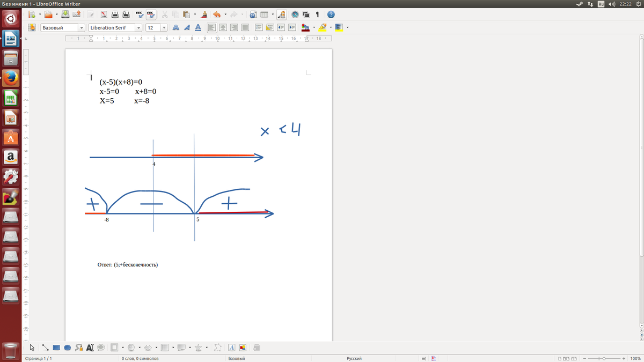Open the paragraph style dropdown showing Базовый
Screen dimensions: 644x362
coord(81,27)
